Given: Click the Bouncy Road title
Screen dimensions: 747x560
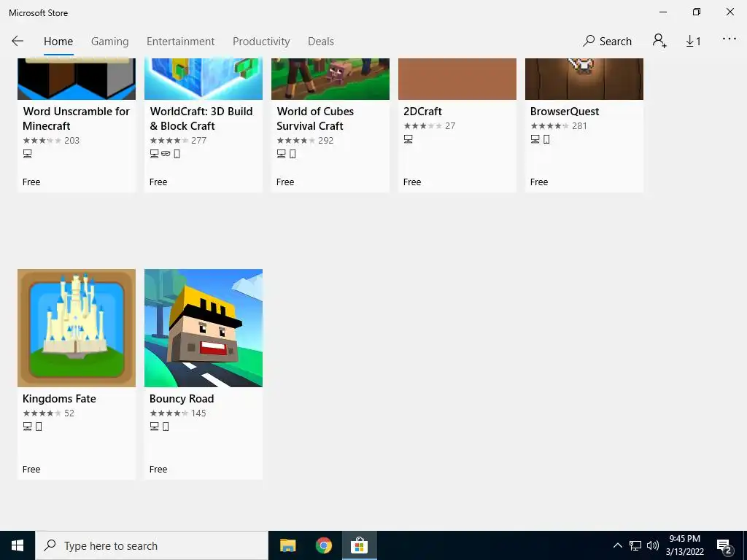Looking at the screenshot, I should point(182,399).
